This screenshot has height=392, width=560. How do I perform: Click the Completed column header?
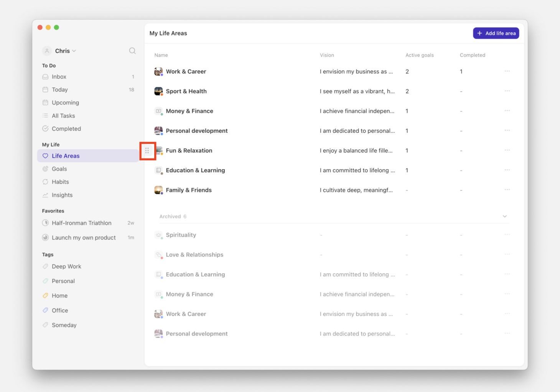(473, 55)
